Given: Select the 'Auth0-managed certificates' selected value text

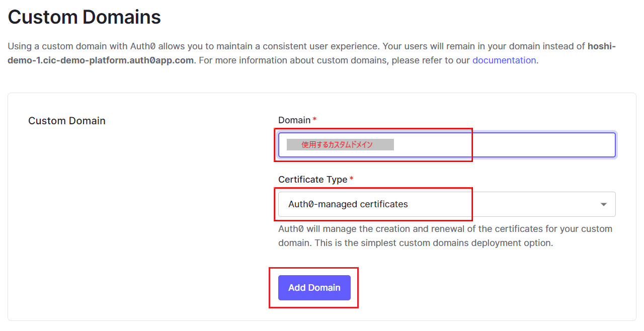Looking at the screenshot, I should tap(348, 204).
